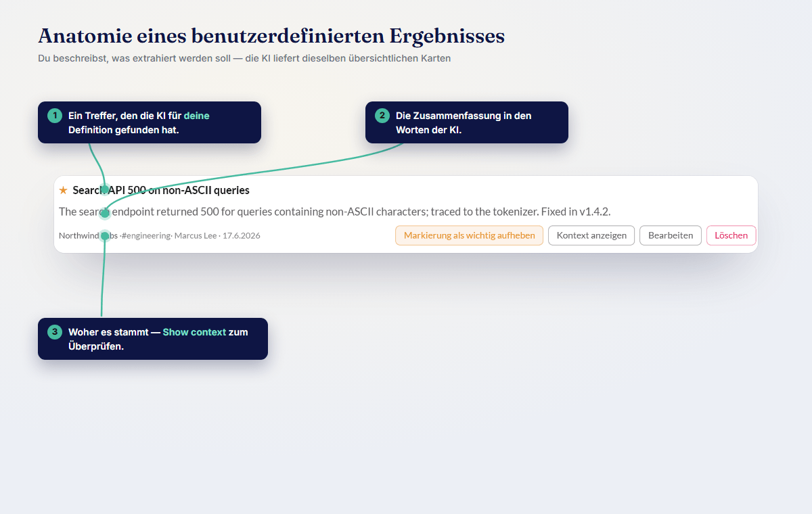Click the author name 'Marcus Lee'

[196, 235]
